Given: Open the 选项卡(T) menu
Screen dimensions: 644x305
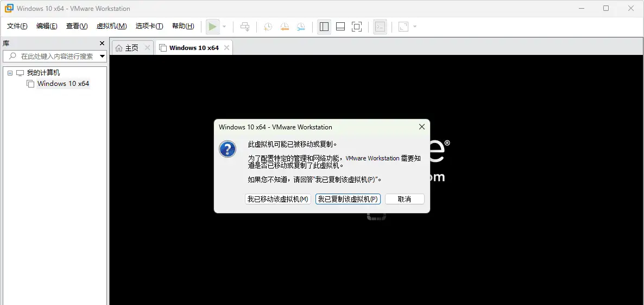Looking at the screenshot, I should pos(149,26).
